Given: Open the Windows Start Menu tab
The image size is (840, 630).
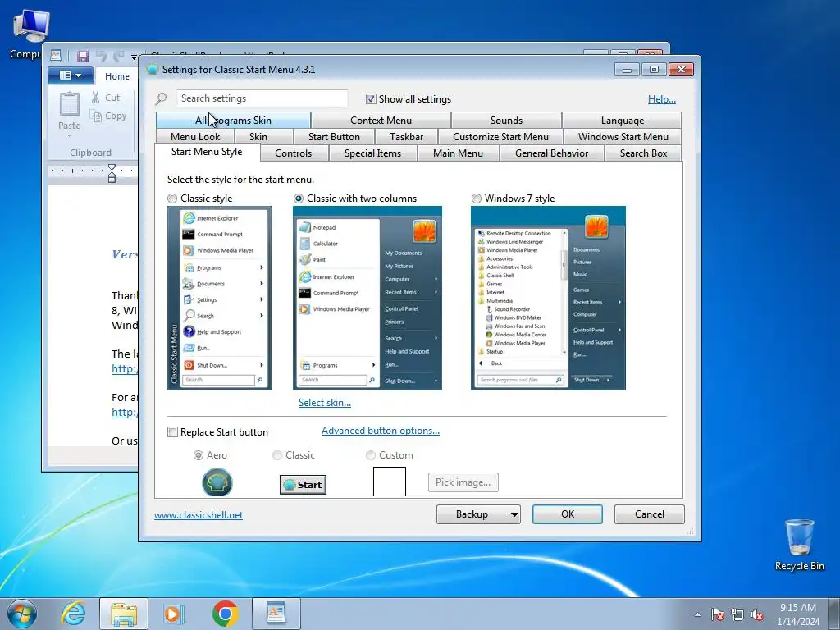Looking at the screenshot, I should point(623,137).
